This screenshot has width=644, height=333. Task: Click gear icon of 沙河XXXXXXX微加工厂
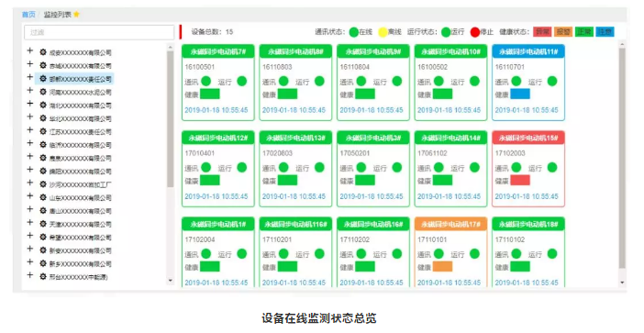[43, 184]
